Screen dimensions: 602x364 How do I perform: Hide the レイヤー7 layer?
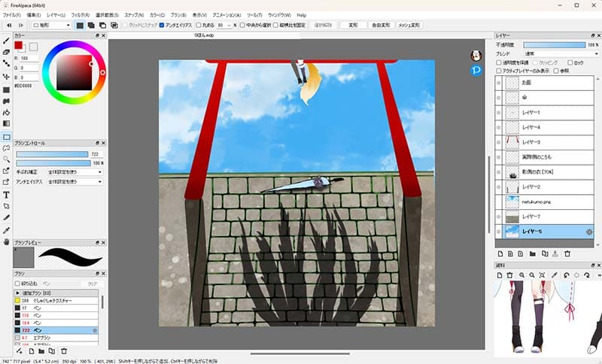[x=499, y=217]
